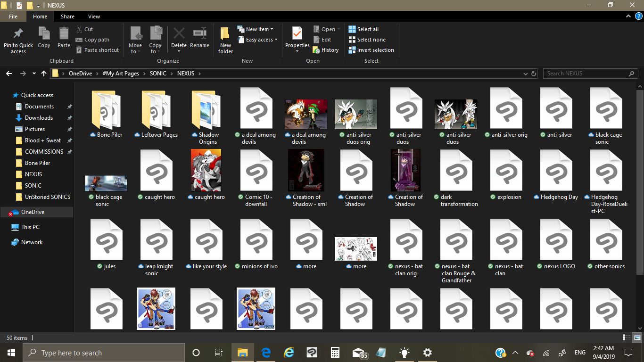Switch to the View tab

[94, 16]
